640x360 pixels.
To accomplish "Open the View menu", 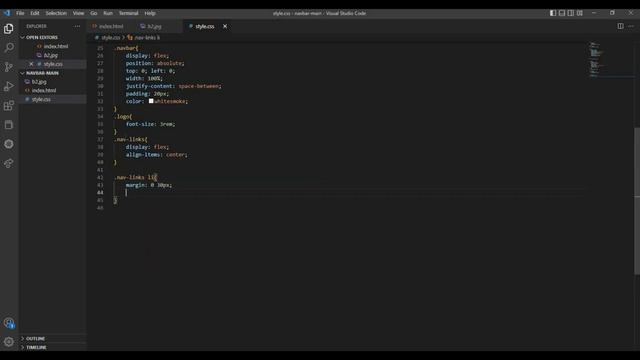I will 78,13.
